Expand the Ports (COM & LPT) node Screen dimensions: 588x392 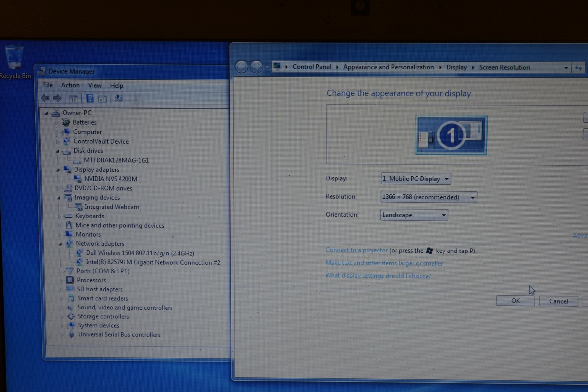(61, 271)
